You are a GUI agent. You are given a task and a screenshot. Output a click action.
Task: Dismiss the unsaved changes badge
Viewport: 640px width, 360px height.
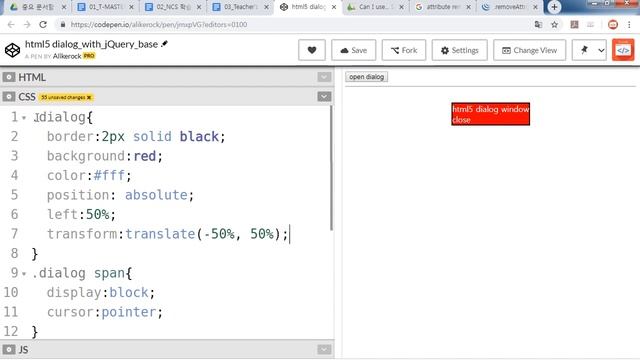[89, 97]
